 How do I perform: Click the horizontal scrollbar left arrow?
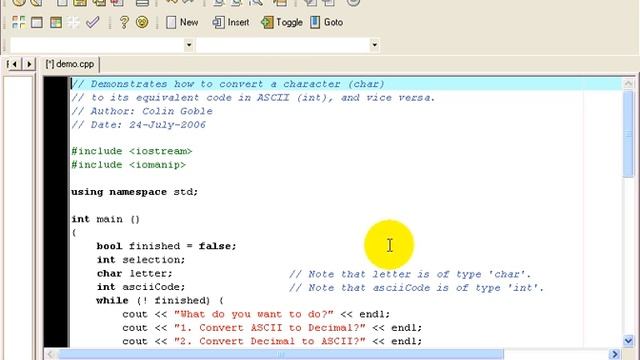pos(50,354)
